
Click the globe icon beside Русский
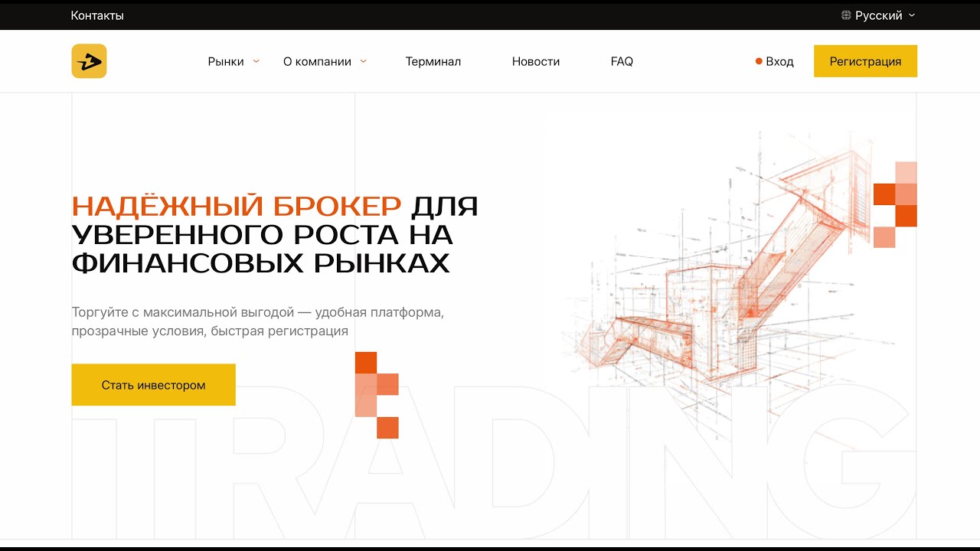(846, 15)
